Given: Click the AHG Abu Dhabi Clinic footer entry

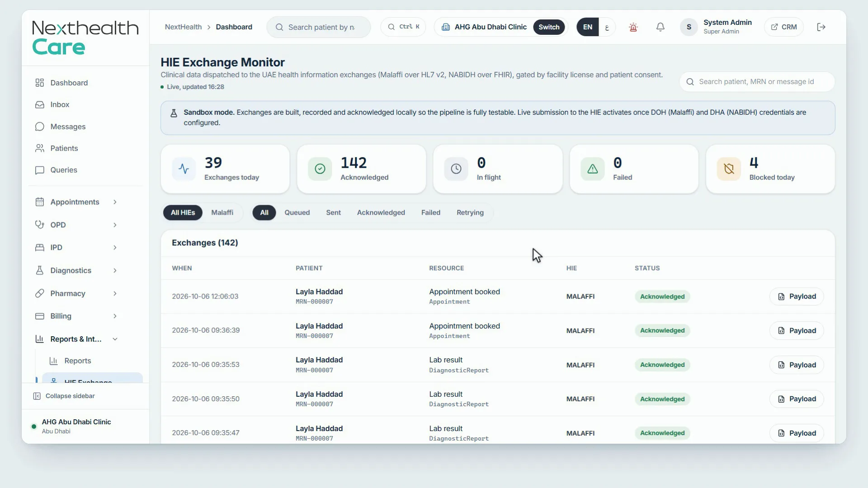Looking at the screenshot, I should coord(85,426).
